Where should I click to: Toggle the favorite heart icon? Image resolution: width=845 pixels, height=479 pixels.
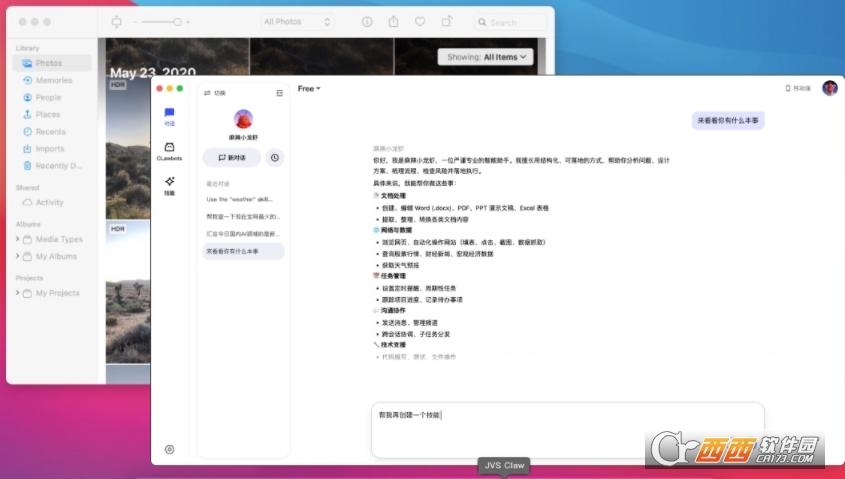(x=420, y=21)
